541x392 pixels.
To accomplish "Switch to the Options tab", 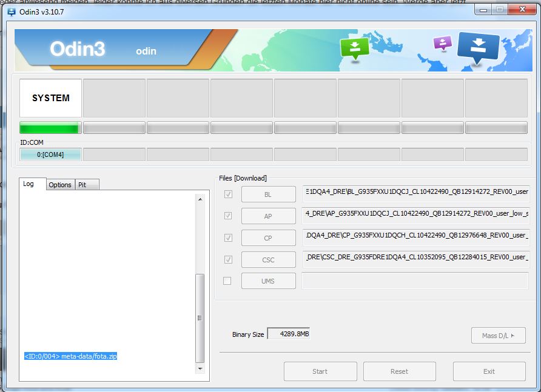I will pos(60,185).
